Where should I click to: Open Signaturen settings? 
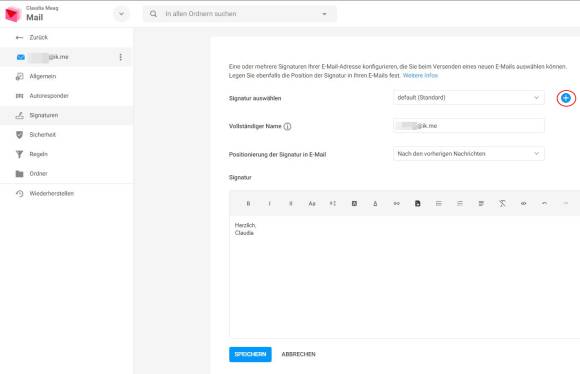point(67,115)
